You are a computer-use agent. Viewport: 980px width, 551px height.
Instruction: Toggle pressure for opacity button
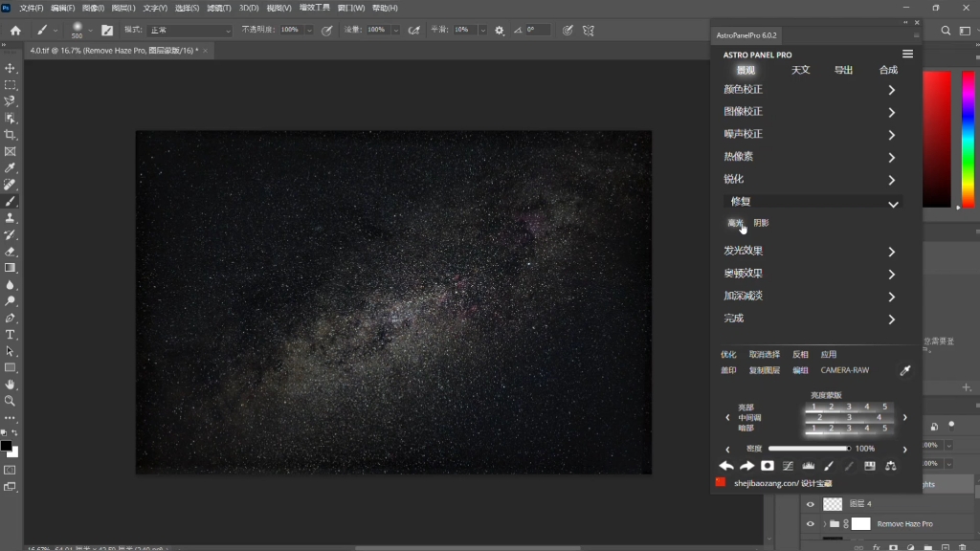pyautogui.click(x=327, y=30)
